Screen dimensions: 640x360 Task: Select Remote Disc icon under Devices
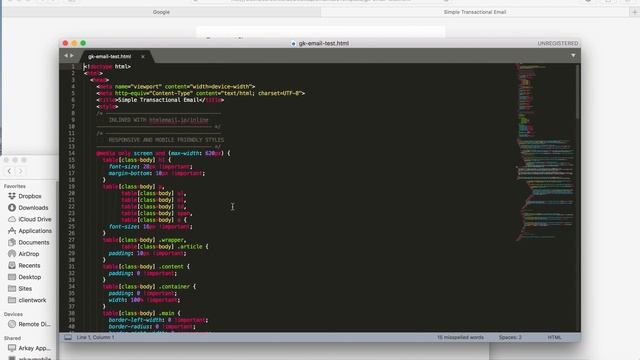point(12,324)
